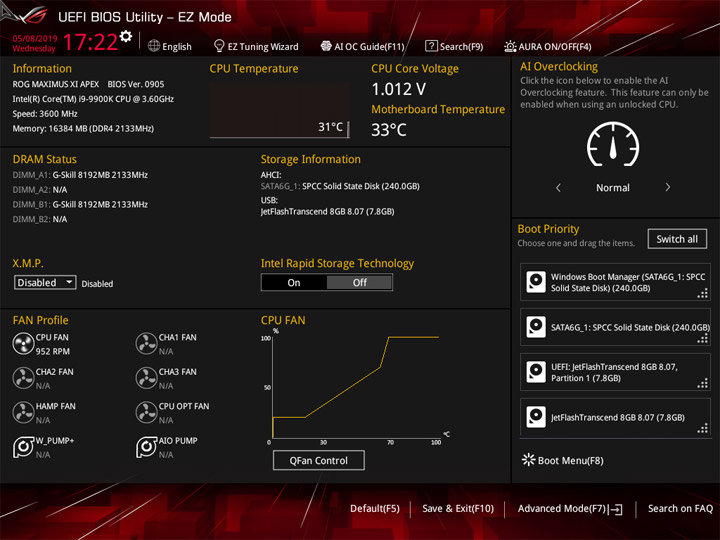720x540 pixels.
Task: Open Search on FAQ link
Action: pyautogui.click(x=680, y=508)
